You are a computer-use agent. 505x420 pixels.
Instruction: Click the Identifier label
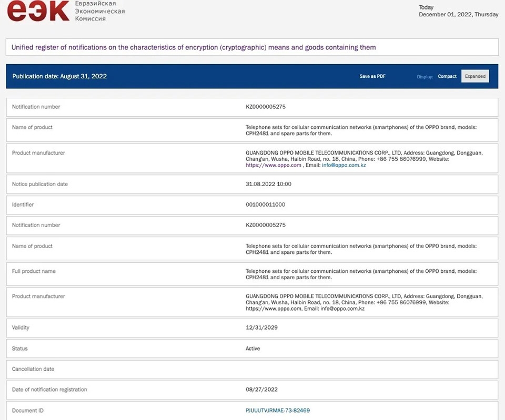23,204
